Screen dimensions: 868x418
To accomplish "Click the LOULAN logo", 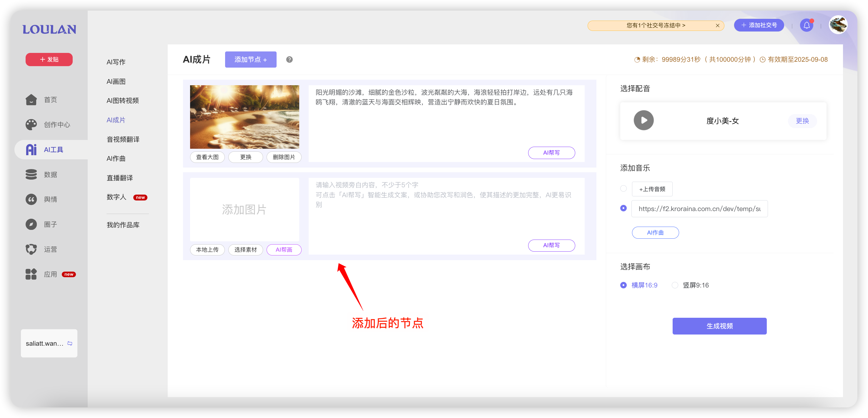I will click(x=49, y=30).
